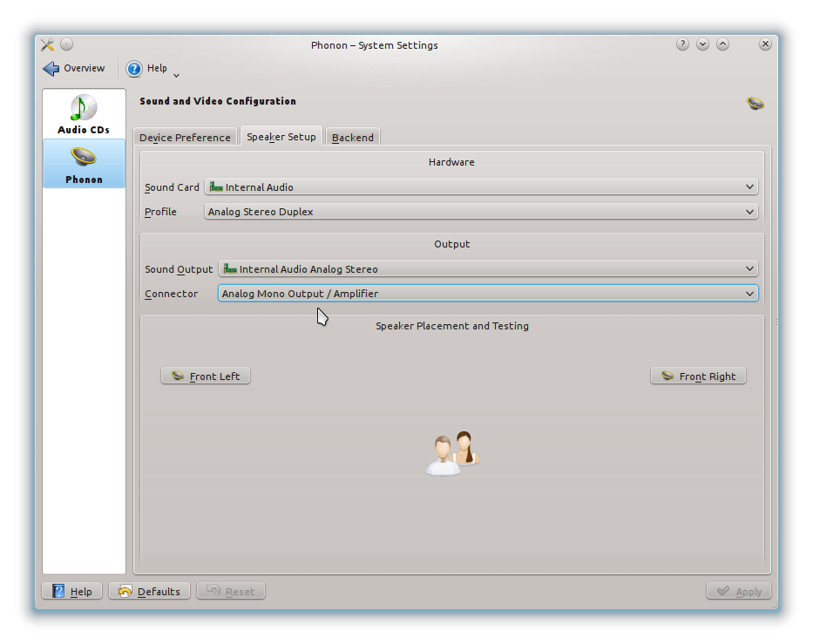Expand the Sound Card dropdown
This screenshot has width=813, height=644.
[481, 187]
